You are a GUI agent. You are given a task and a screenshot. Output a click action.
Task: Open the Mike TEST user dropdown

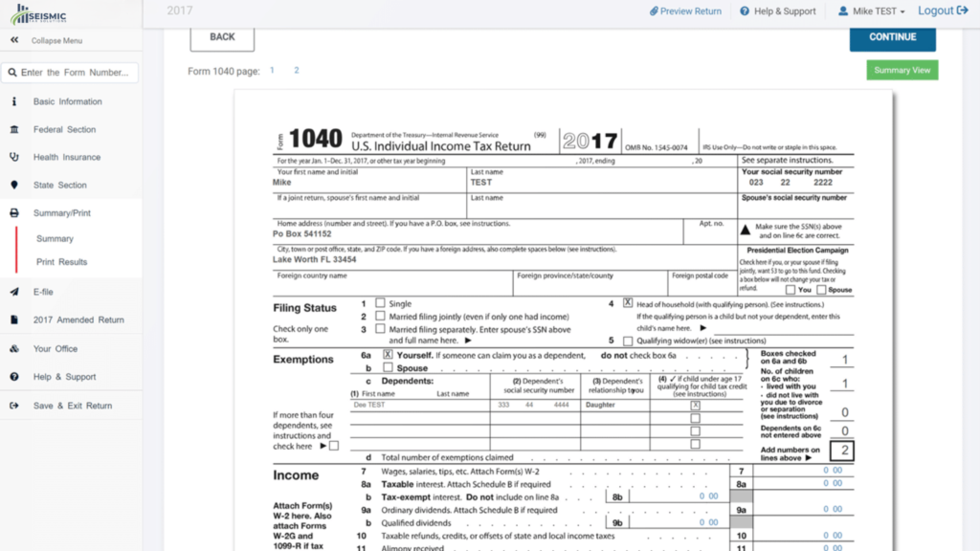(871, 11)
